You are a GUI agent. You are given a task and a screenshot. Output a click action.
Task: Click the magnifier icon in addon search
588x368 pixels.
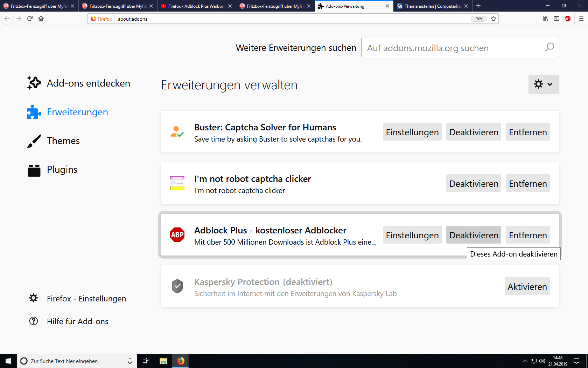549,47
